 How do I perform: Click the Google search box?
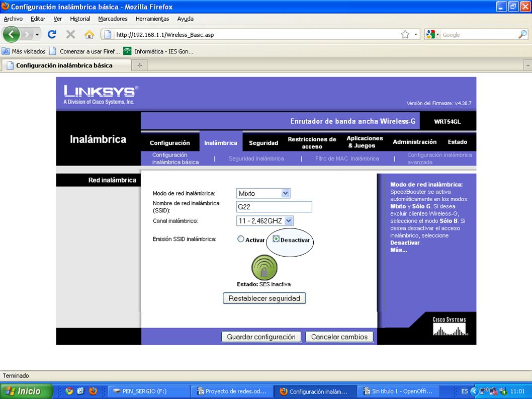coord(479,35)
